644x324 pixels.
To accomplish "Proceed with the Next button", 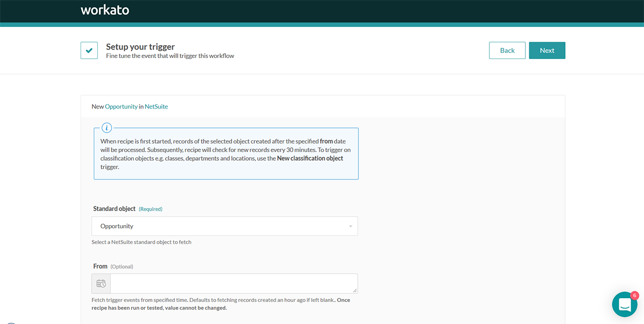I will [x=547, y=50].
